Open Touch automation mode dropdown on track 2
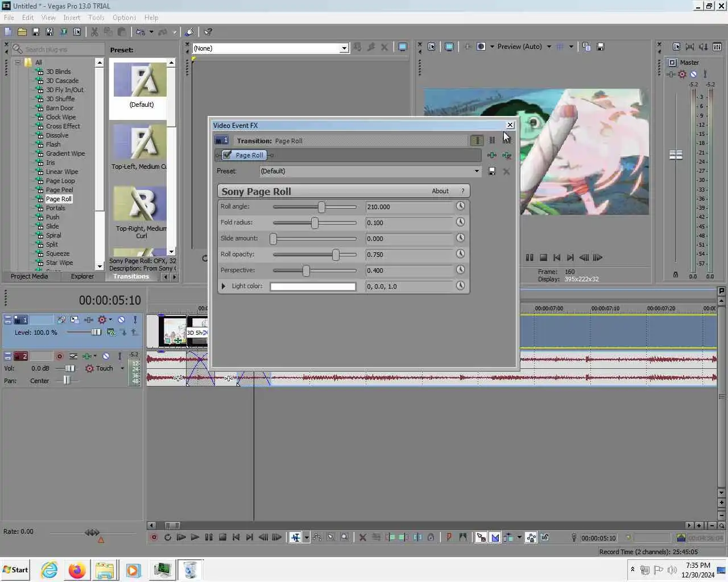Screen dimensions: 728x582 (x=122, y=368)
